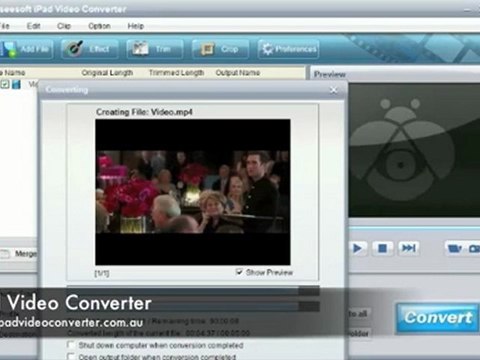Take a snapshot with the camera icon
Screen dimensions: 480x360
pyautogui.click(x=474, y=248)
